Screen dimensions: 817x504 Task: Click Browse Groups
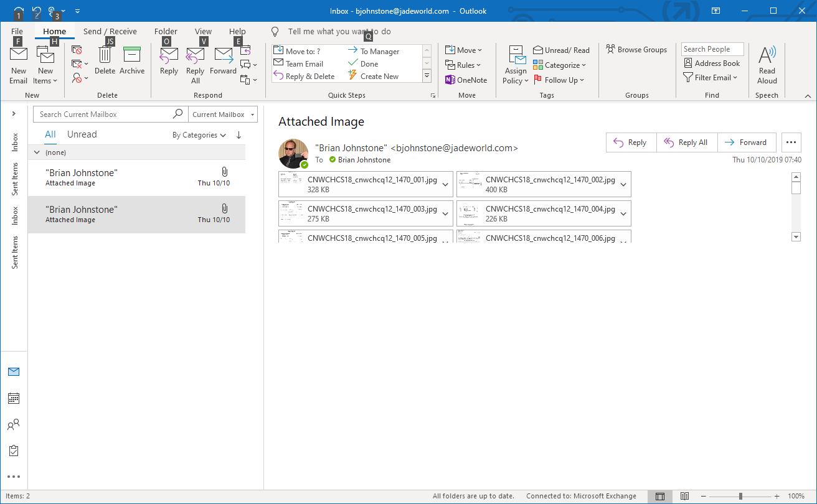pyautogui.click(x=636, y=50)
